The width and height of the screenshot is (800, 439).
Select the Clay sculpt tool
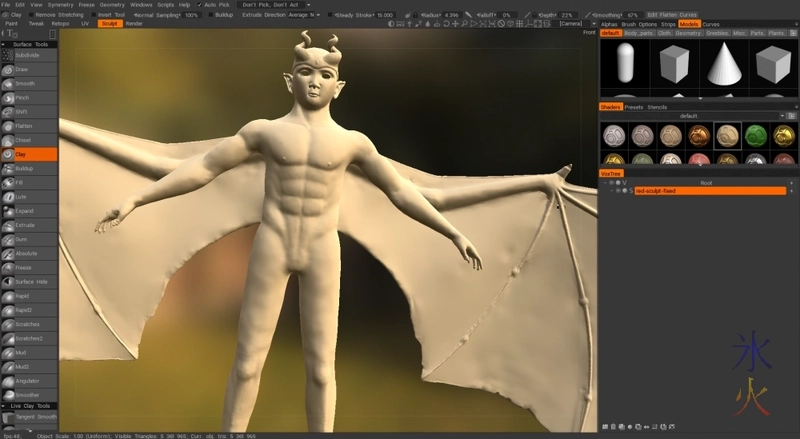click(29, 155)
